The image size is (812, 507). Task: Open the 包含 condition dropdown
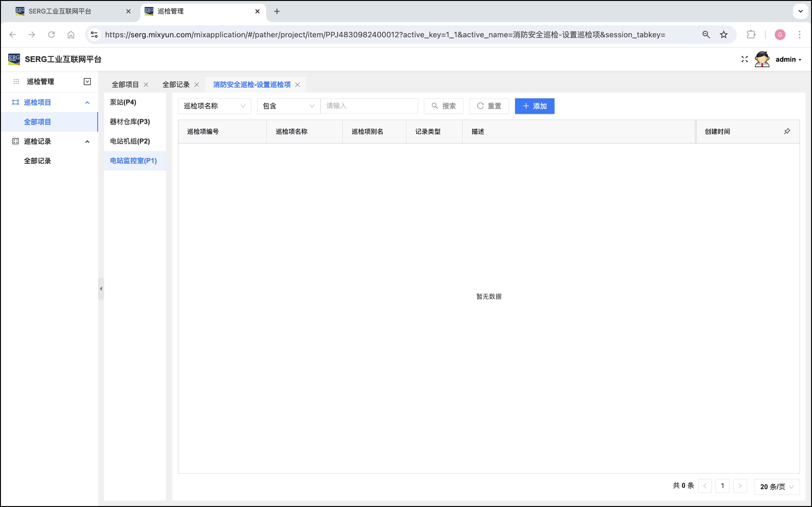tap(288, 106)
